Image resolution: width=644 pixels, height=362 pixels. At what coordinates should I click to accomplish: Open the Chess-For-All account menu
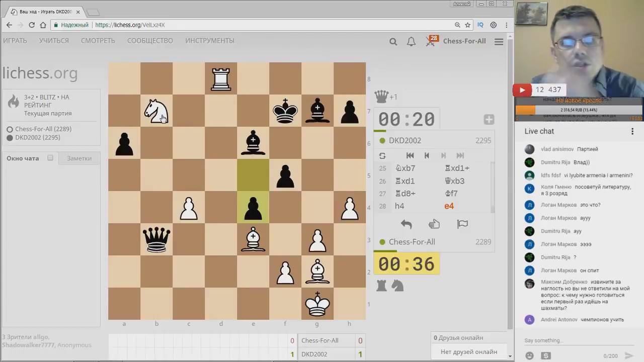pyautogui.click(x=464, y=41)
